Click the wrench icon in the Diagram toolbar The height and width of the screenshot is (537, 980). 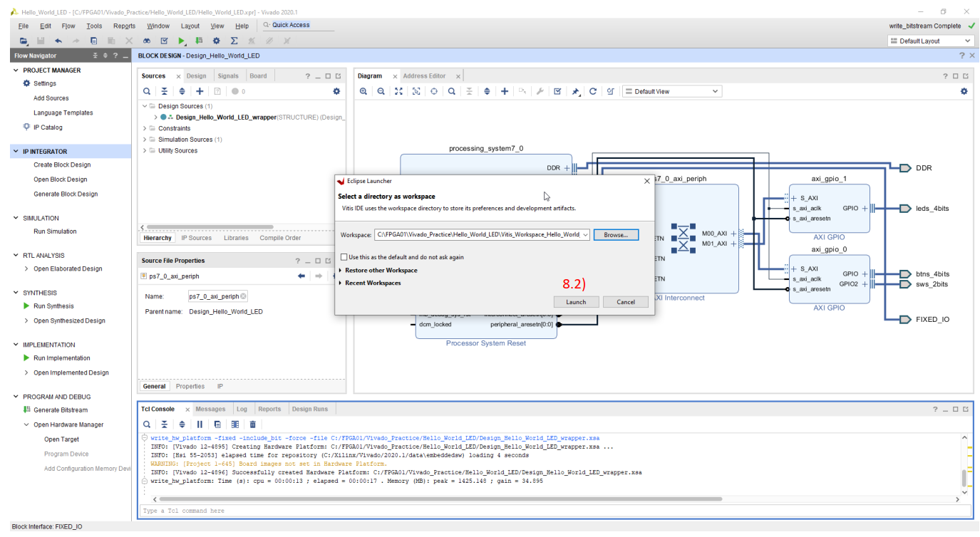pyautogui.click(x=540, y=91)
